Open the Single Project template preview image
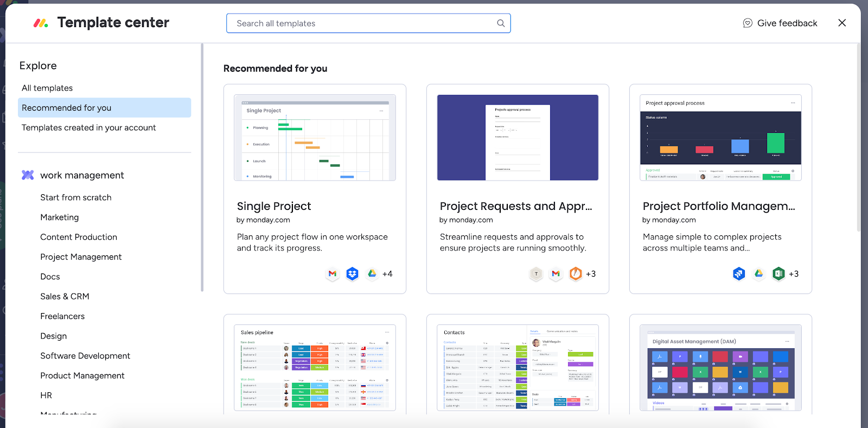Screen dimensions: 868x428 pos(315,138)
